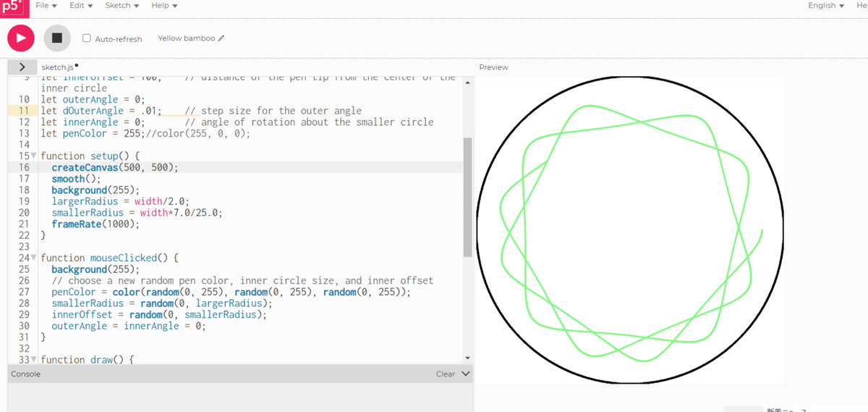Click the smooth() line of code
The image size is (868, 412).
tap(77, 179)
